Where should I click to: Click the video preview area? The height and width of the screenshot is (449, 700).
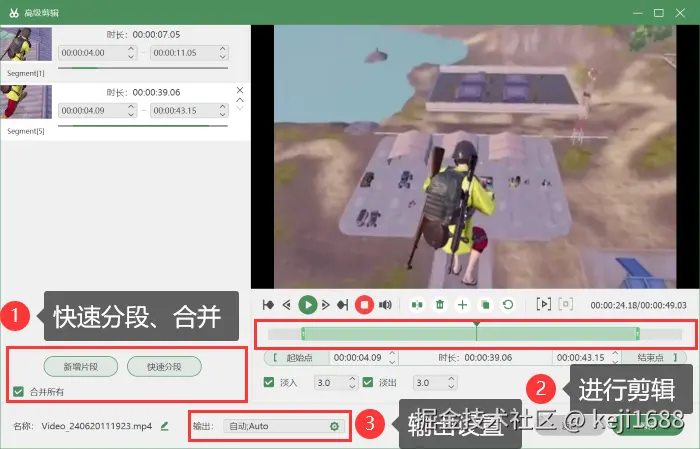coord(475,157)
